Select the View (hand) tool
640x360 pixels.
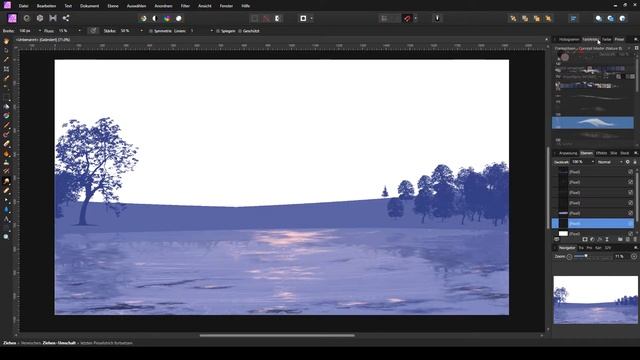6,41
